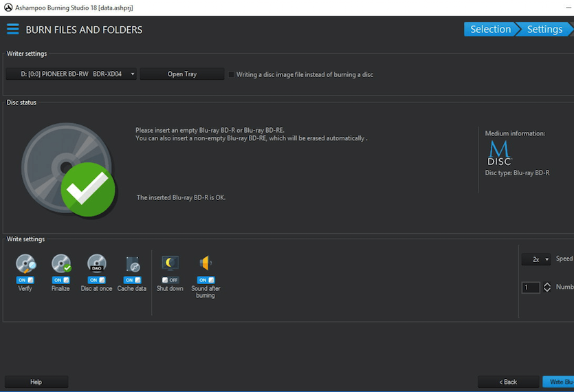Click the Shut down moon icon

(x=170, y=263)
